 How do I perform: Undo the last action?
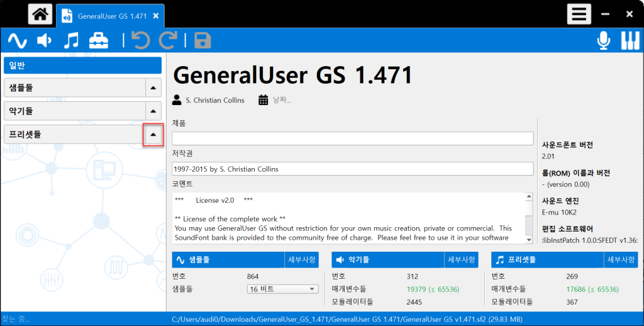click(x=141, y=40)
